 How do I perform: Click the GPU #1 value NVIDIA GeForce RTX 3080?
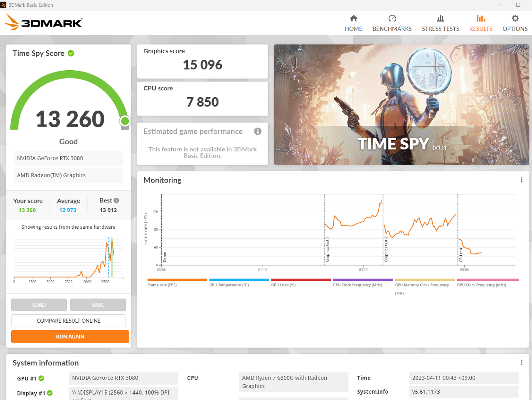(123, 378)
